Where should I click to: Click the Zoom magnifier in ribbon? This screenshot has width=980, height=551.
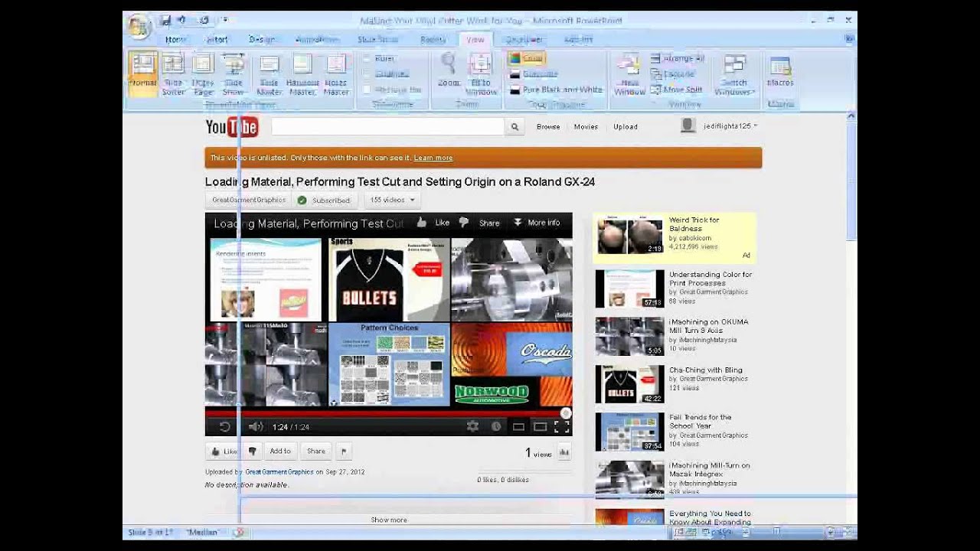449,70
